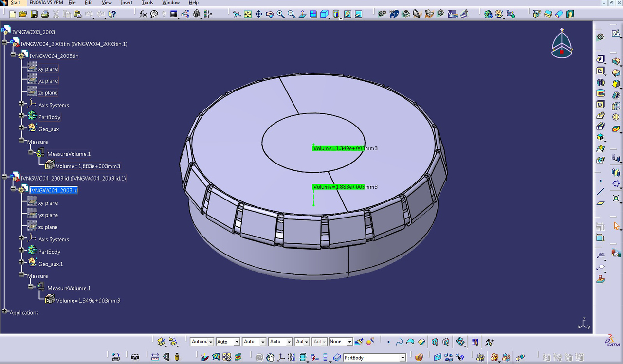Collapse the Measure node under IVNGWC04_2003tin
623x364 pixels.
pyautogui.click(x=21, y=140)
